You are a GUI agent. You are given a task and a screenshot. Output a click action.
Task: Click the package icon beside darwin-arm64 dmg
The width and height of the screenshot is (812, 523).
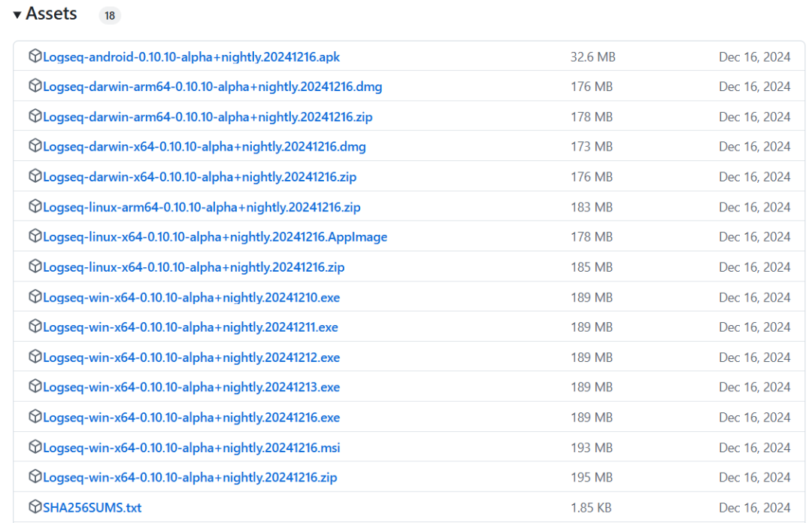35,86
